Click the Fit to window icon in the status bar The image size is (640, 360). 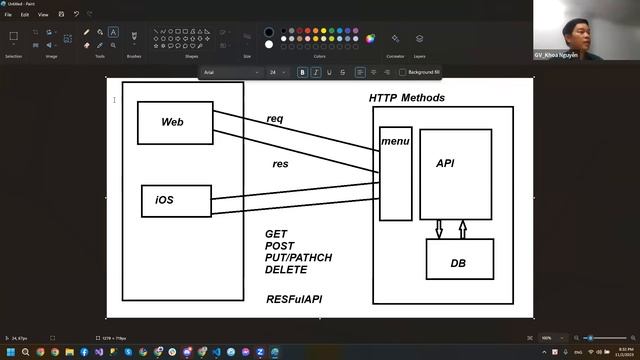[530, 338]
